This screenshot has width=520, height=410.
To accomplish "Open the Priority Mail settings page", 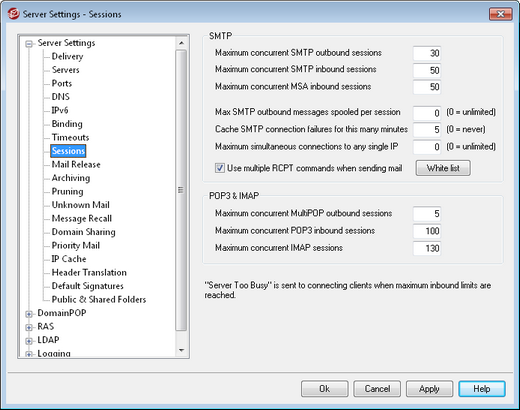I will tap(76, 245).
